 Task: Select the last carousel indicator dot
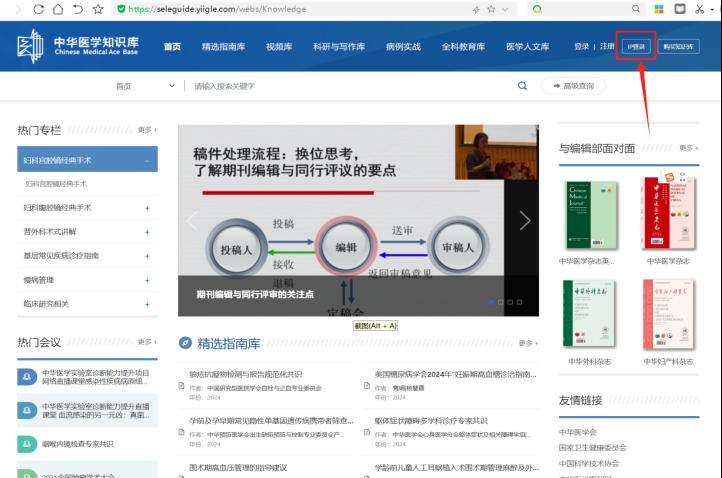(518, 301)
